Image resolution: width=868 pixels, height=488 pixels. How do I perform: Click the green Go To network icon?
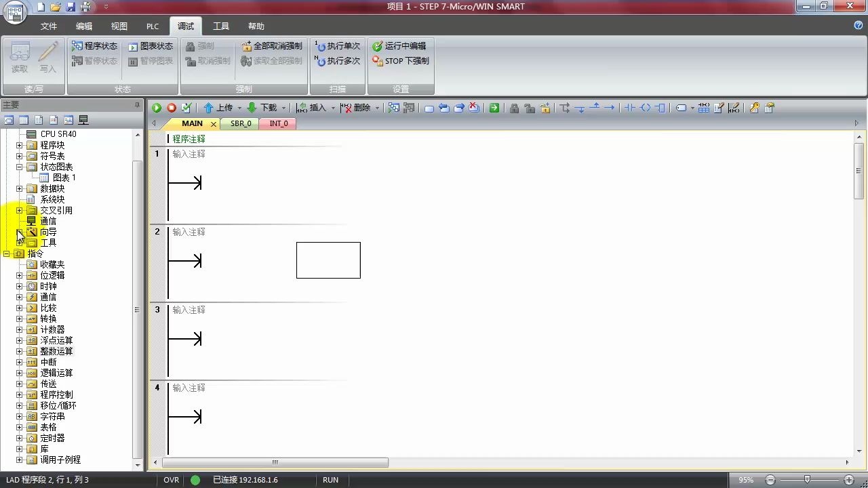[494, 108]
